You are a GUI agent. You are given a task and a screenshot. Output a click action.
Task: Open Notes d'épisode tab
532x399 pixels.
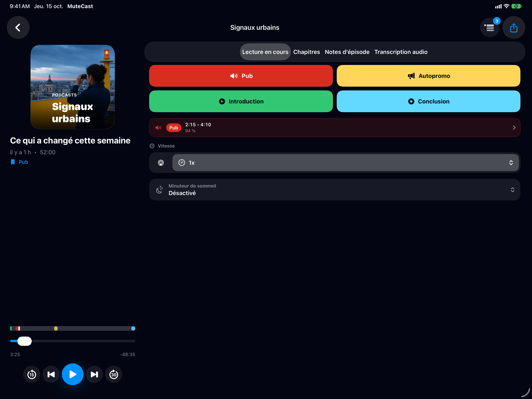(x=347, y=52)
